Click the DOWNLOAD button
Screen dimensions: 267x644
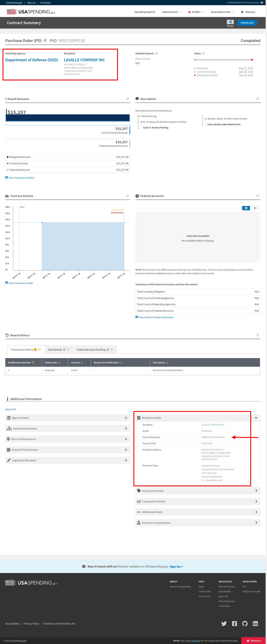[x=247, y=23]
